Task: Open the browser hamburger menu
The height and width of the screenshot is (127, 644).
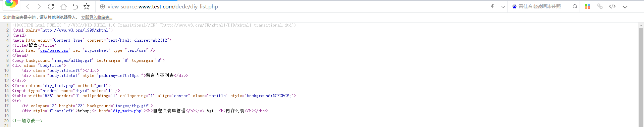Action: coord(636,6)
